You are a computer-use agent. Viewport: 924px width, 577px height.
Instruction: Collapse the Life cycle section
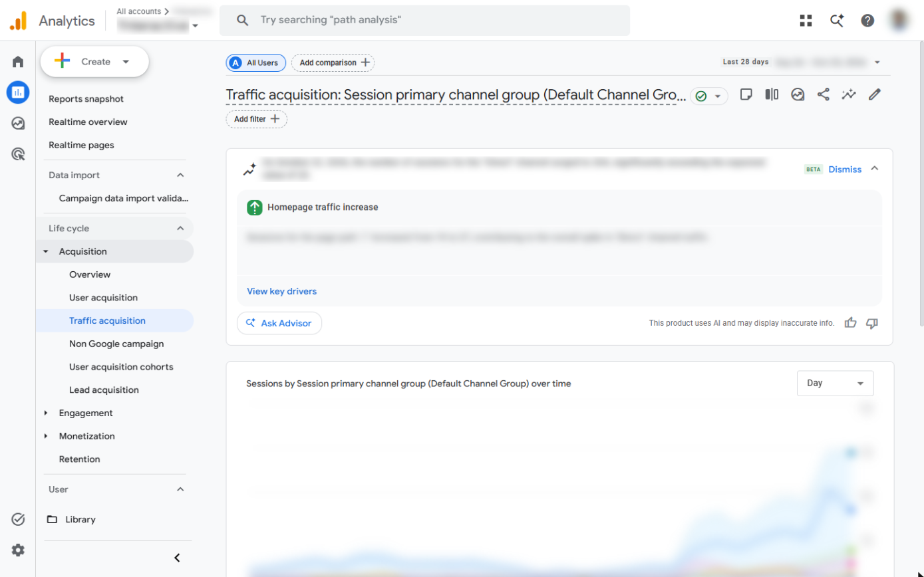(180, 229)
